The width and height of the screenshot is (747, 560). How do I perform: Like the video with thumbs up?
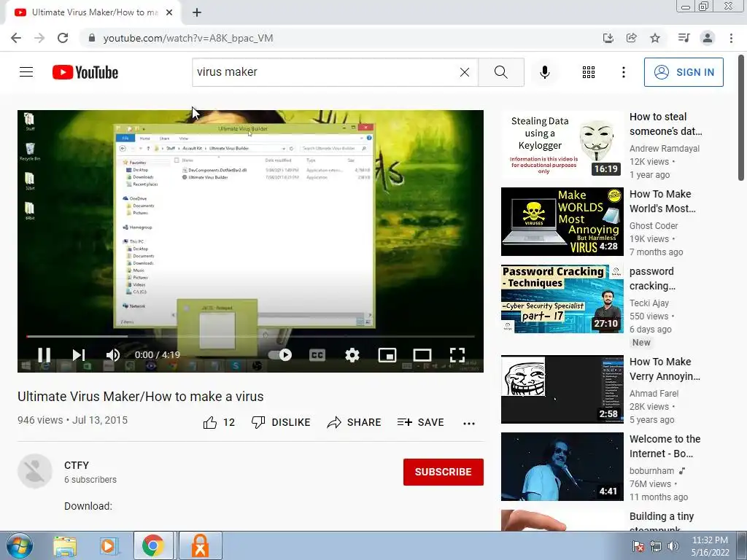pos(219,422)
